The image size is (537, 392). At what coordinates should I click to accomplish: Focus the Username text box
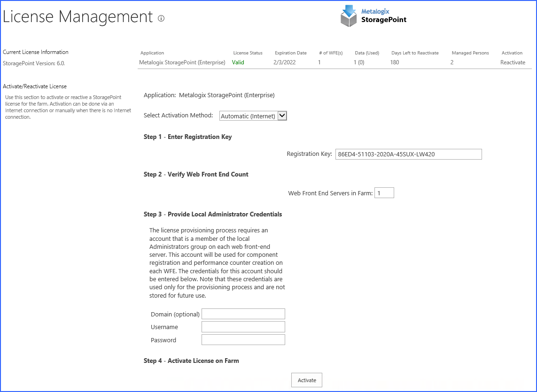(243, 327)
